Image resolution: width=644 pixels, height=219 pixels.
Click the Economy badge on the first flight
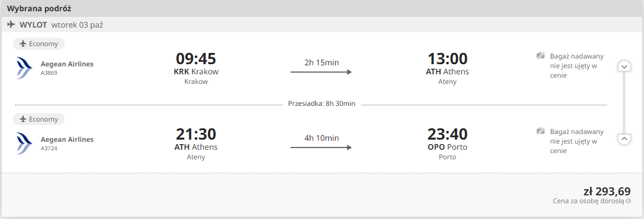pyautogui.click(x=39, y=44)
